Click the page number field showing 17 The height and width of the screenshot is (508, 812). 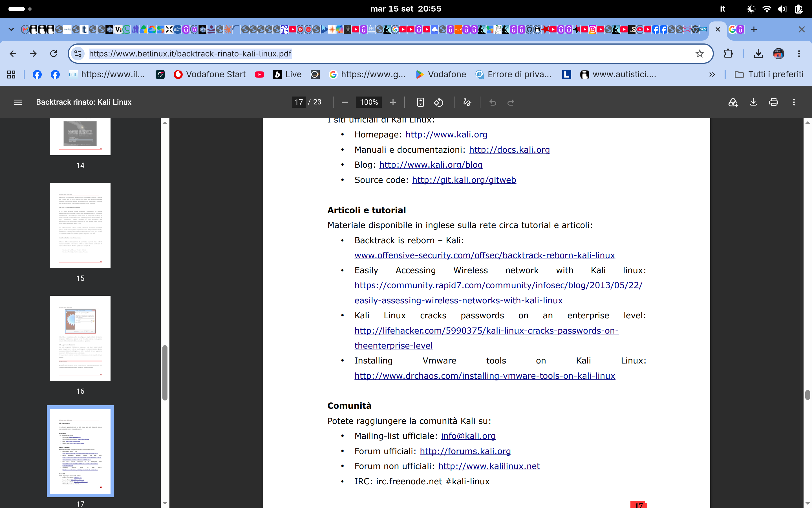(x=299, y=102)
